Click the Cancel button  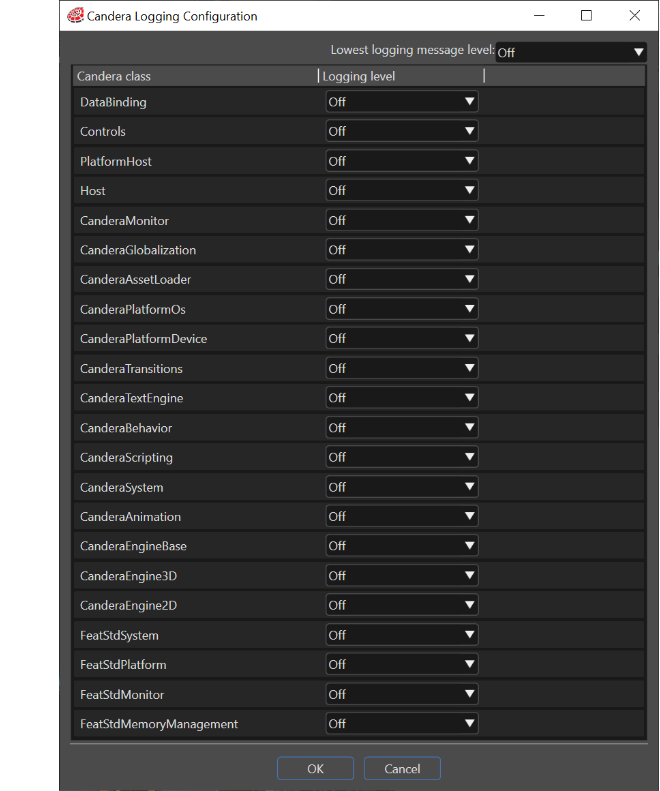click(x=402, y=768)
